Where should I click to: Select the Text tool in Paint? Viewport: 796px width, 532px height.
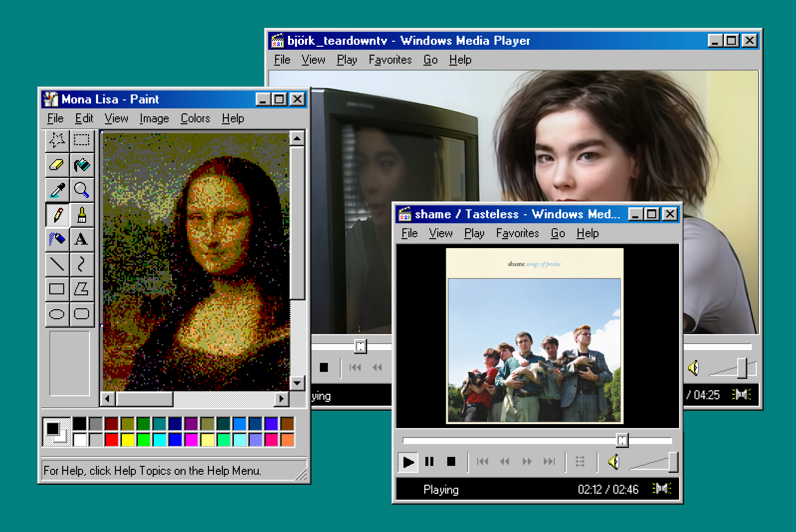pos(82,239)
